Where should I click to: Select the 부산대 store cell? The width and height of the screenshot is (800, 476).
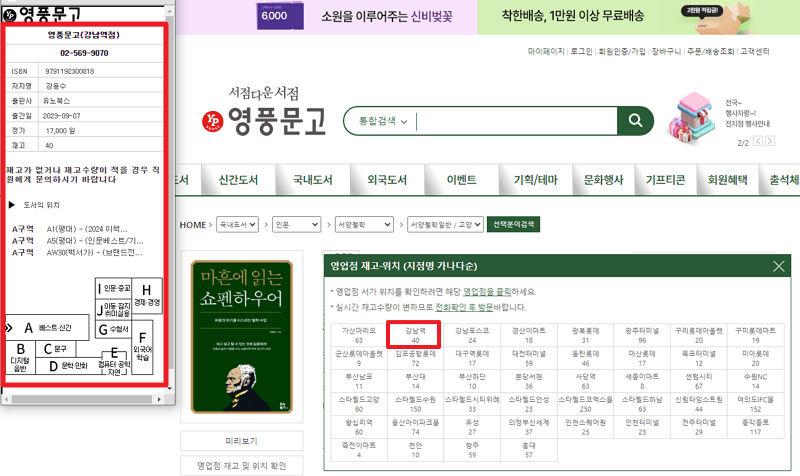(415, 381)
